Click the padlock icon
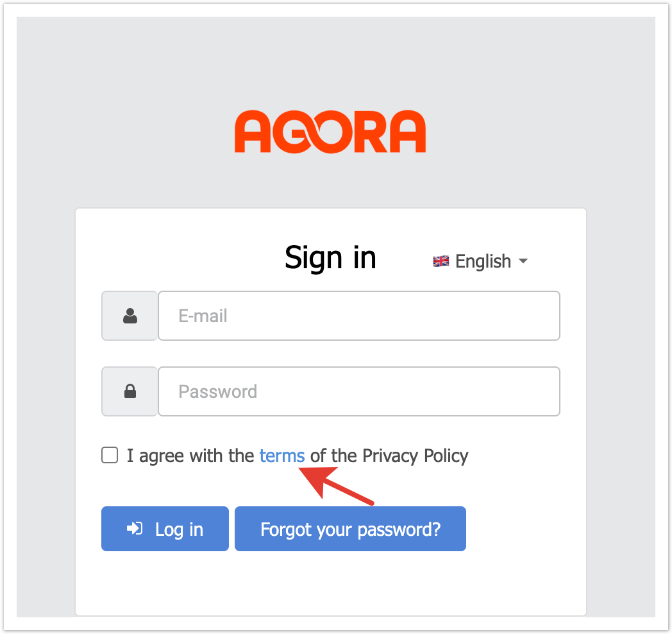Viewport: 672px width, 634px height. point(130,391)
